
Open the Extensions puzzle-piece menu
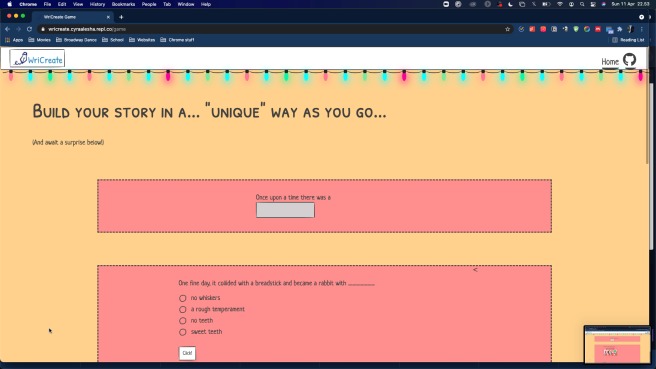[x=620, y=29]
